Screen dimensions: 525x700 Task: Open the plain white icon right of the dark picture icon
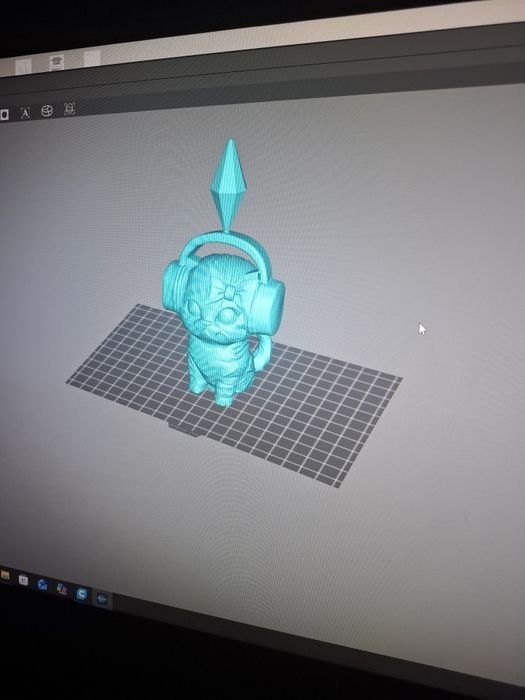coord(92,58)
